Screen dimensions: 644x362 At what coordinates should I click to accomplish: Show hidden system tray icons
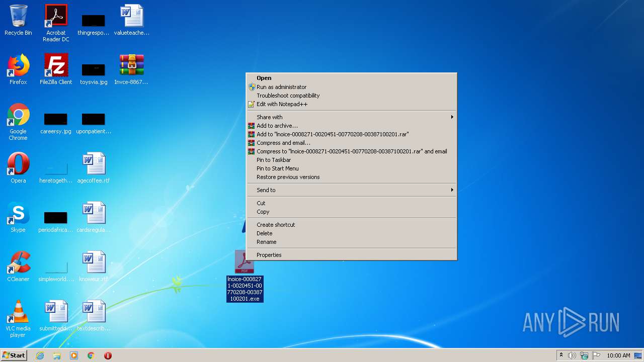point(561,355)
